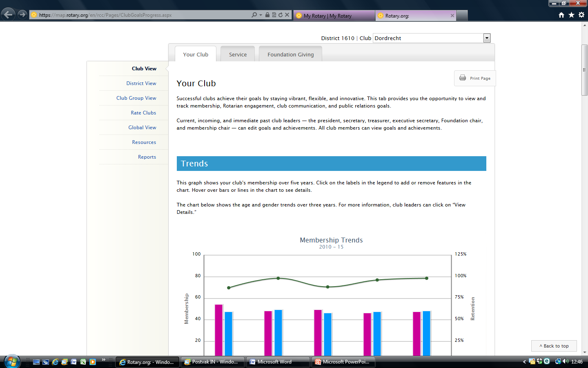Toggle compatibility view icon in address bar
This screenshot has height=368, width=588.
(274, 15)
